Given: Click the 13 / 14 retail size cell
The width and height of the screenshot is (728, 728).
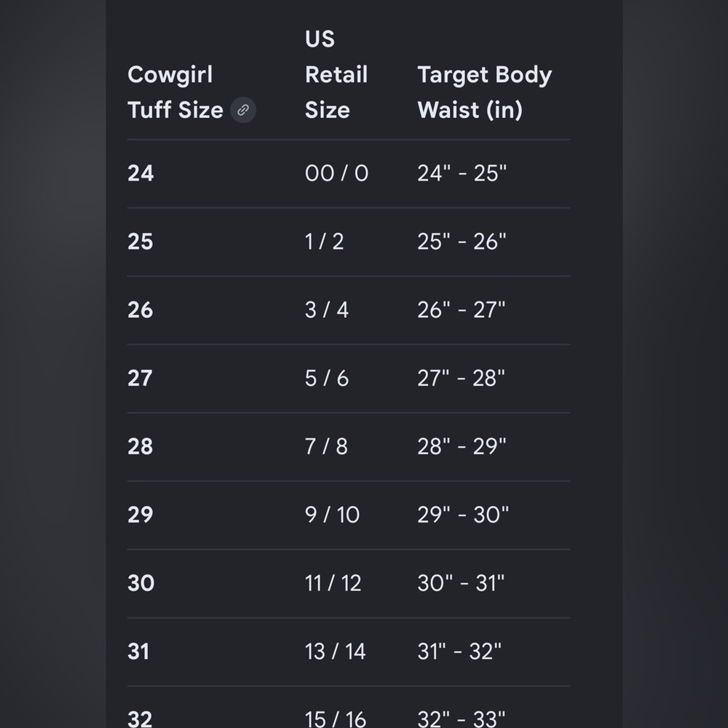Looking at the screenshot, I should point(335,651).
